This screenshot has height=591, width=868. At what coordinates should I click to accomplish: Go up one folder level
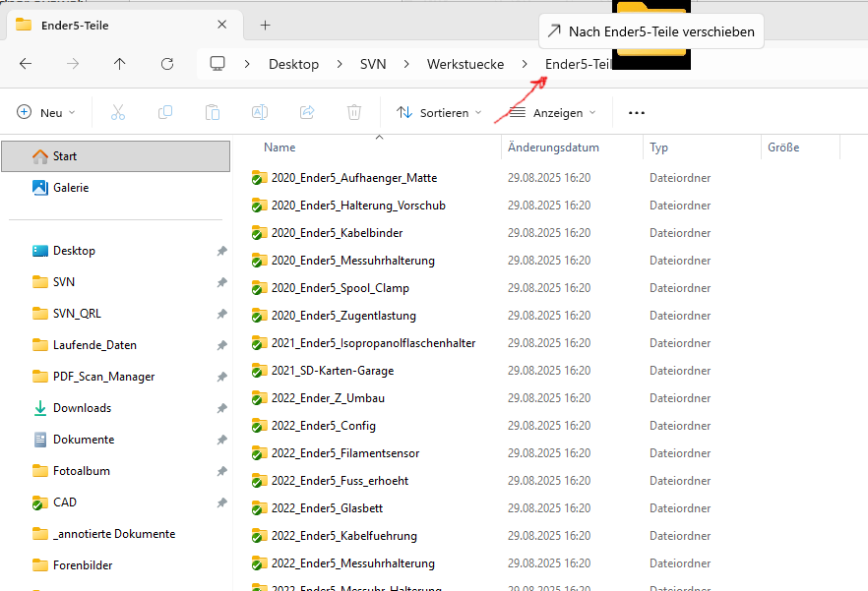[x=120, y=64]
